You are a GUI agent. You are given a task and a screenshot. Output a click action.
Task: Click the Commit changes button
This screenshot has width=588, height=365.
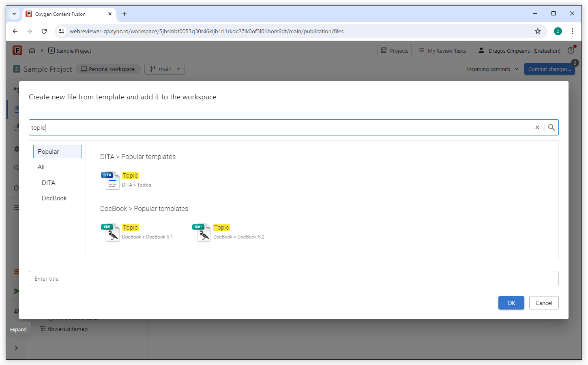[x=549, y=69]
